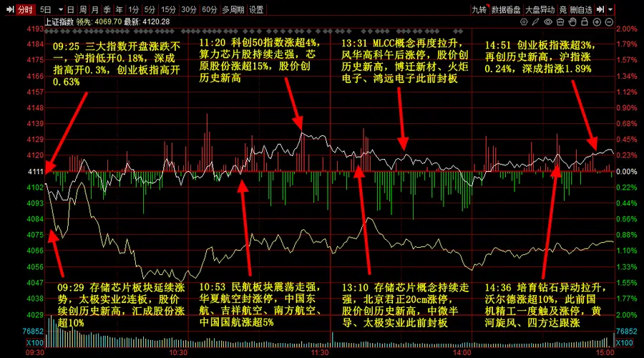This screenshot has width=644, height=358.
Task: Click the left X100 volume scale label
Action: click(35, 343)
